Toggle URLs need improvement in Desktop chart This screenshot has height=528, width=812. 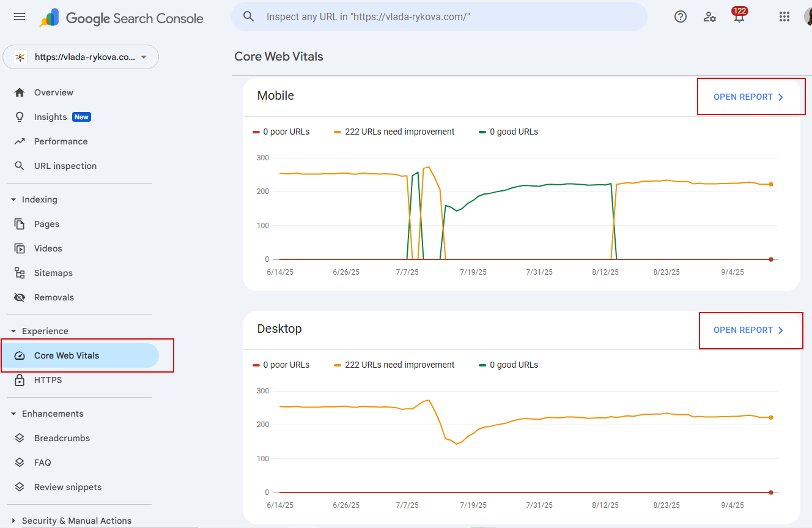pos(394,365)
